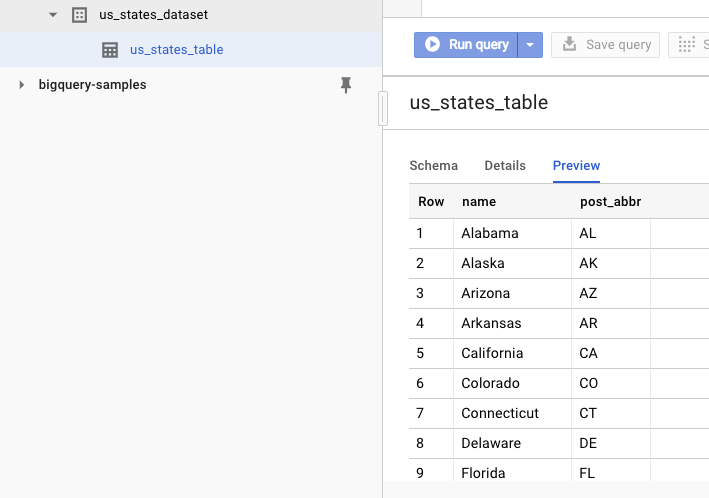Open the dropdown arrow next to Run query
This screenshot has height=498, width=709.
(x=531, y=44)
